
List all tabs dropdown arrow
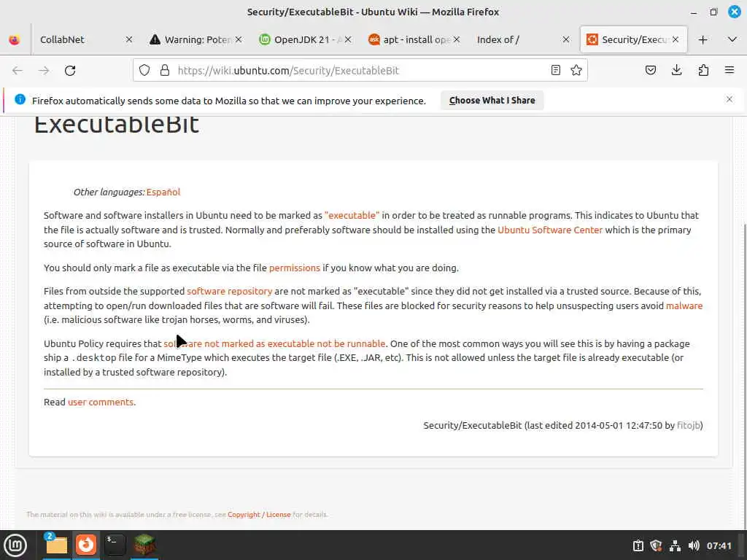[x=732, y=39]
